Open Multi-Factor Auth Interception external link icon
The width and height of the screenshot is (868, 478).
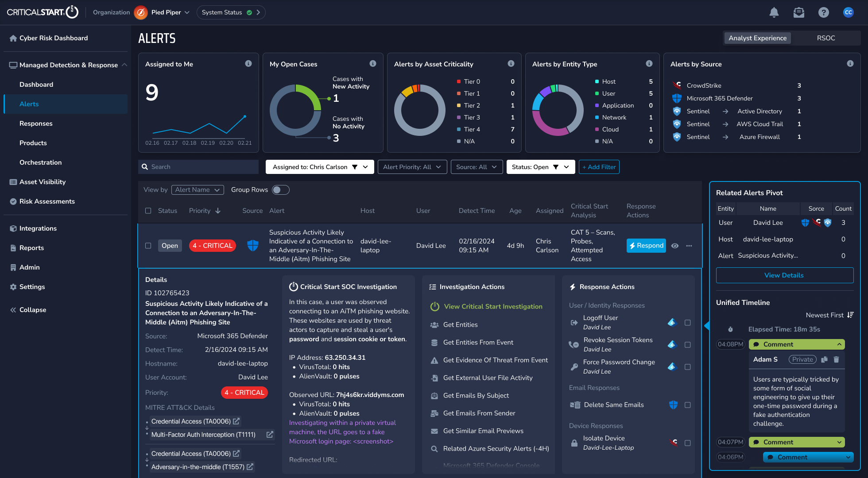click(269, 435)
